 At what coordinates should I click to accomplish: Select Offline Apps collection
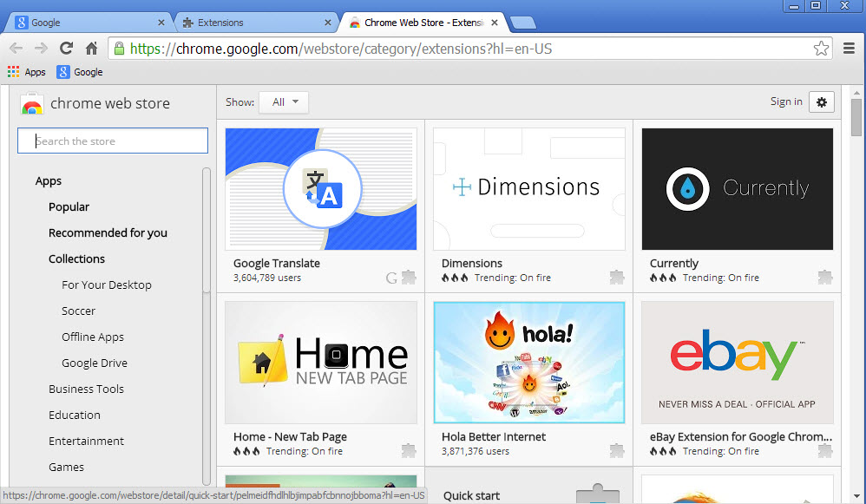(x=93, y=337)
